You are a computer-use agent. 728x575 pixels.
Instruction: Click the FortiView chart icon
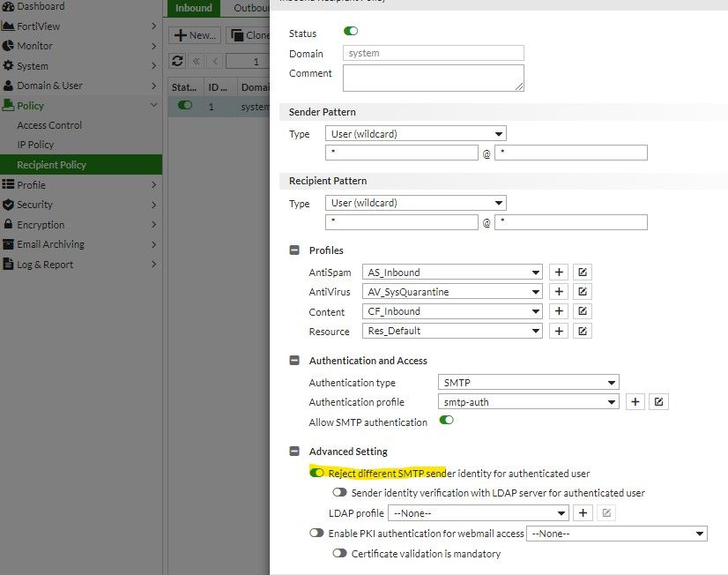click(x=8, y=26)
